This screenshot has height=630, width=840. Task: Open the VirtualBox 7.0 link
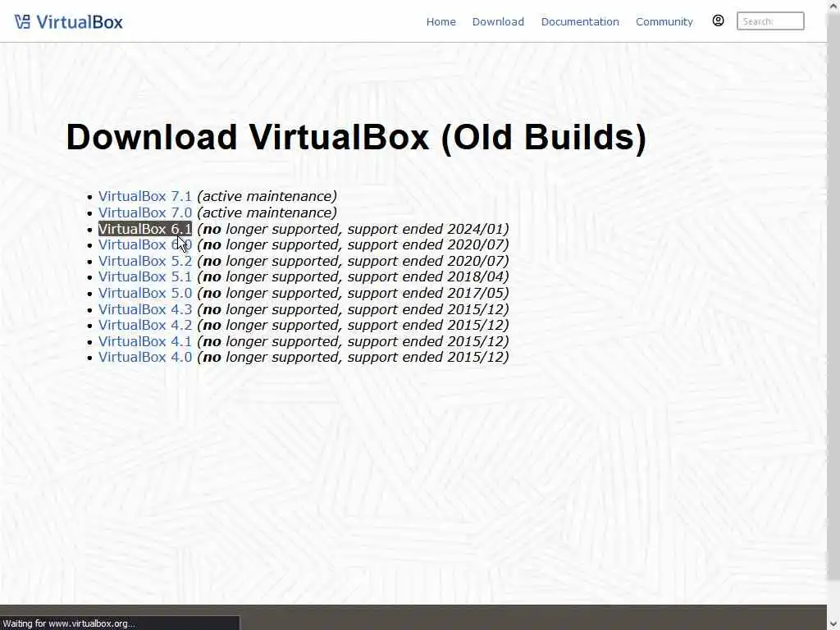(145, 212)
